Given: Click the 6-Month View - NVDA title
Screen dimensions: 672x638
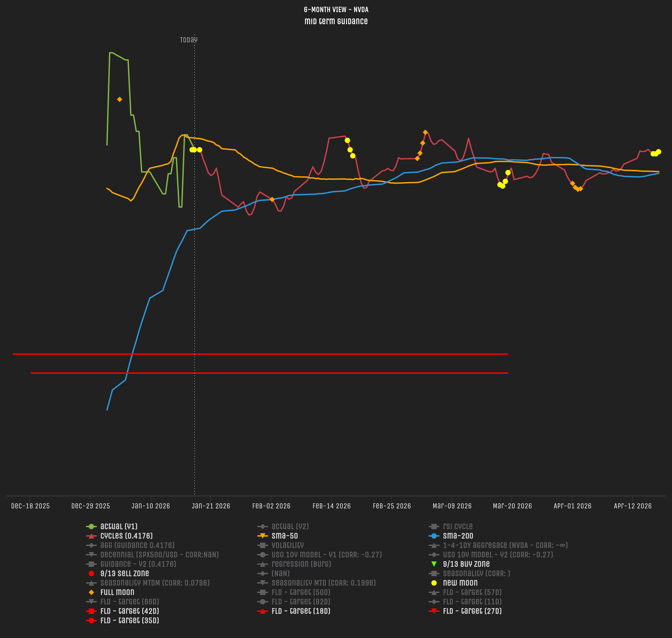Looking at the screenshot, I should (336, 9).
